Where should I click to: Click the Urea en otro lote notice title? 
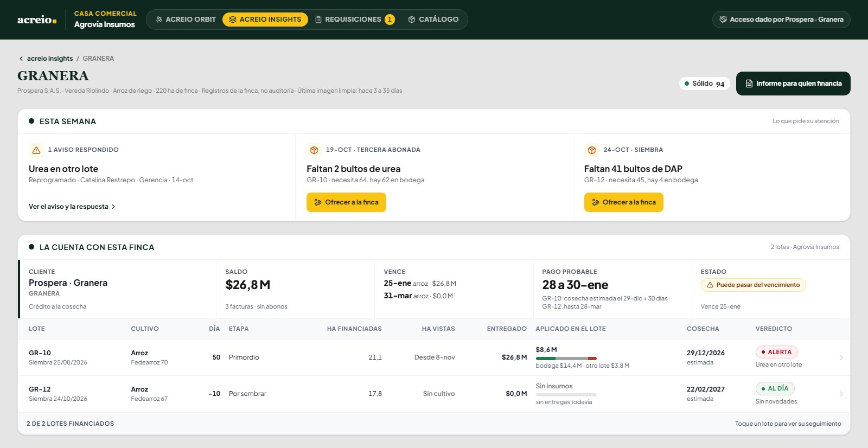pyautogui.click(x=63, y=169)
